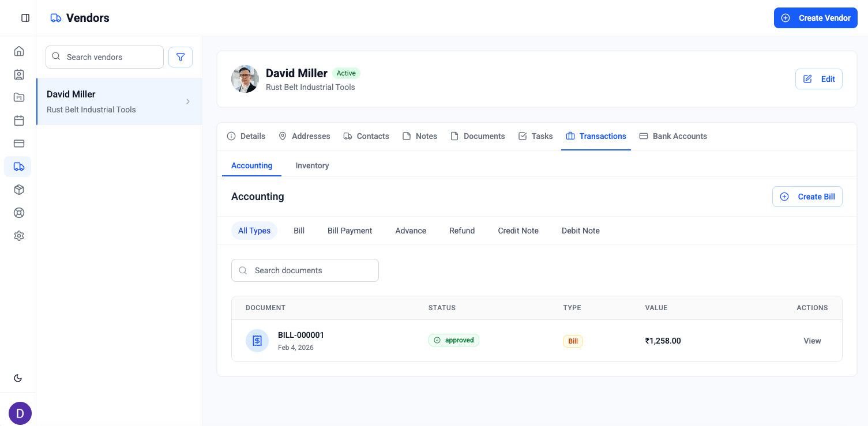Click the lifebuoy support icon
Viewport: 868px width, 426px height.
(19, 213)
